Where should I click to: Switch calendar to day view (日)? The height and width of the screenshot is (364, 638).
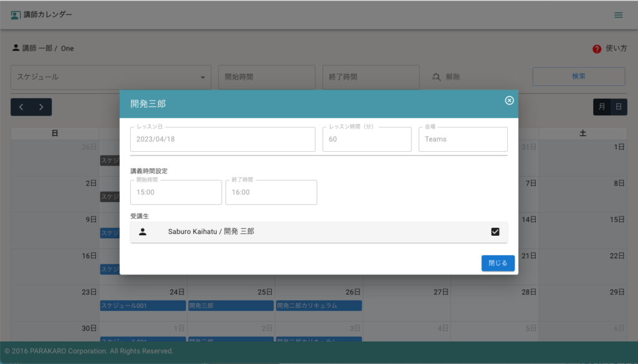(x=618, y=107)
